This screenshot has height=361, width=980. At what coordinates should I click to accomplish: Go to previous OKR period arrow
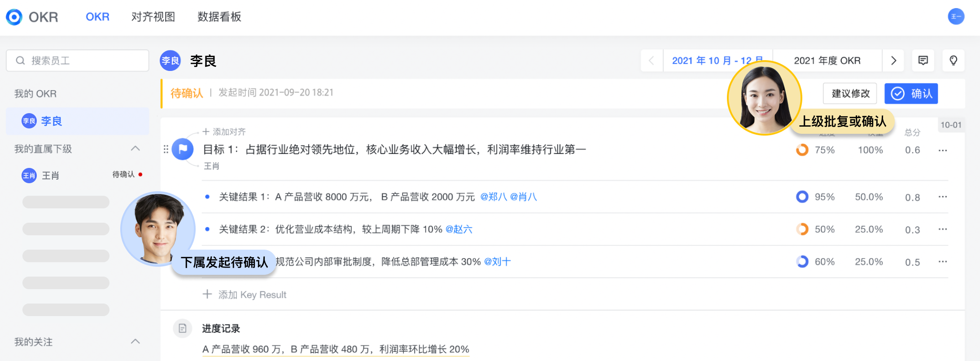point(652,61)
